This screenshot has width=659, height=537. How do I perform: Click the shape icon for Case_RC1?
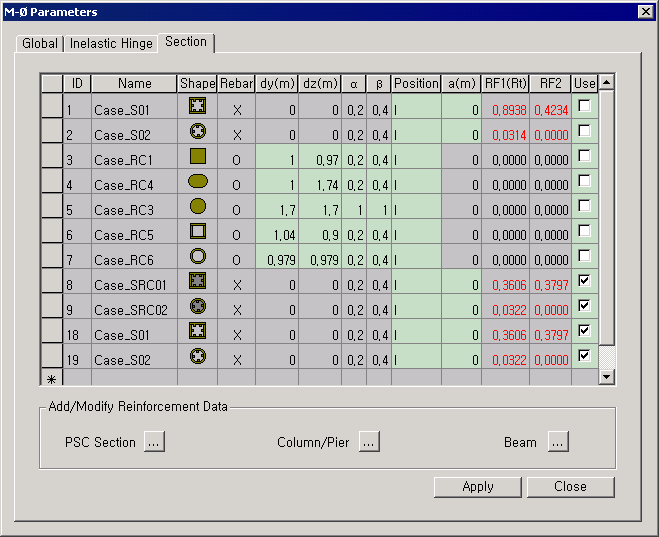click(x=197, y=156)
